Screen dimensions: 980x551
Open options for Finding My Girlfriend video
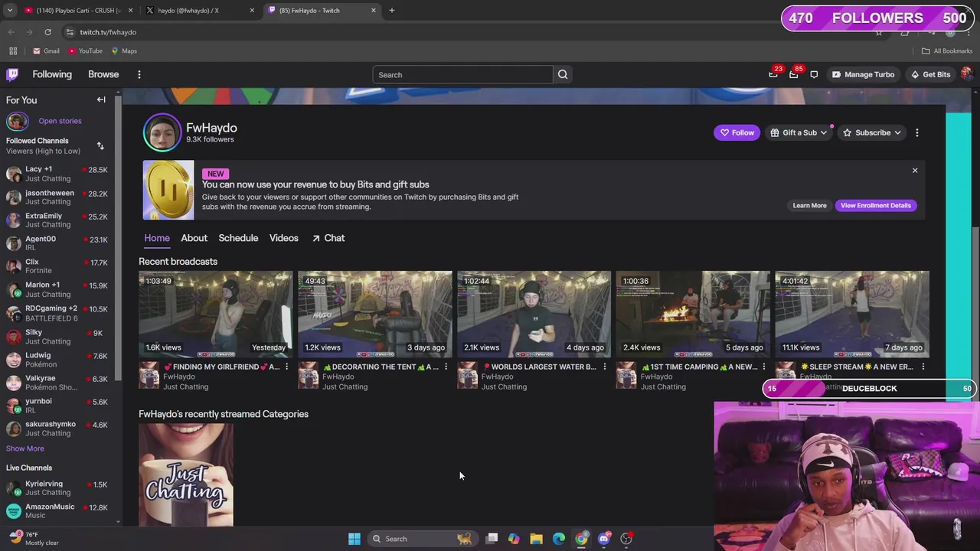(286, 367)
